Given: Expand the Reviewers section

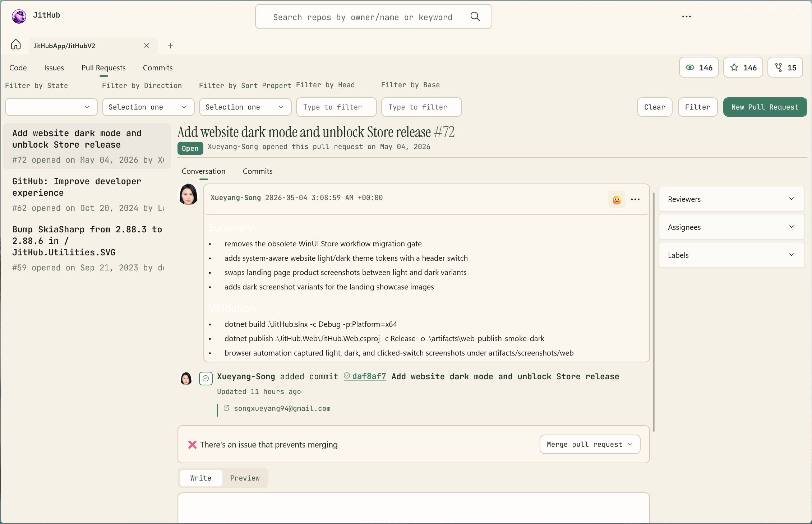Looking at the screenshot, I should pos(732,199).
